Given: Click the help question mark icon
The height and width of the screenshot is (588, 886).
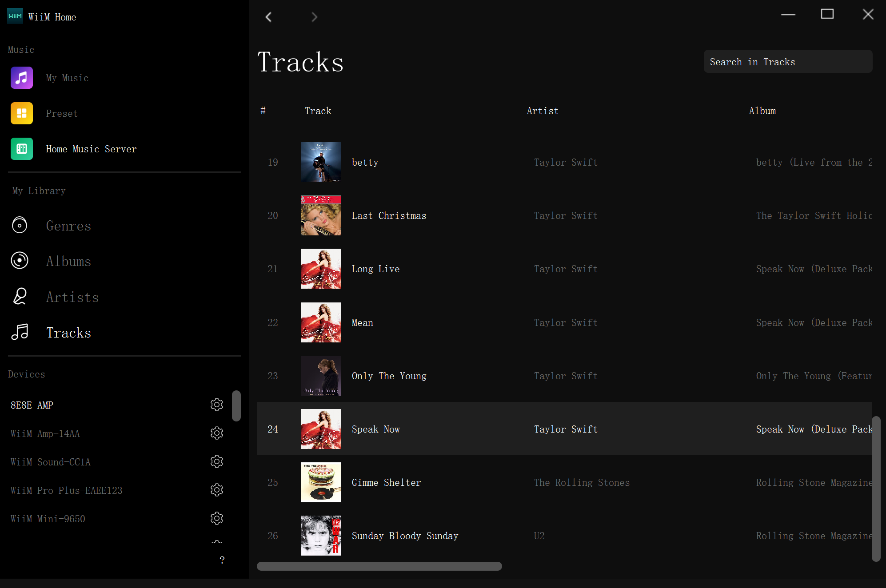Looking at the screenshot, I should point(222,560).
